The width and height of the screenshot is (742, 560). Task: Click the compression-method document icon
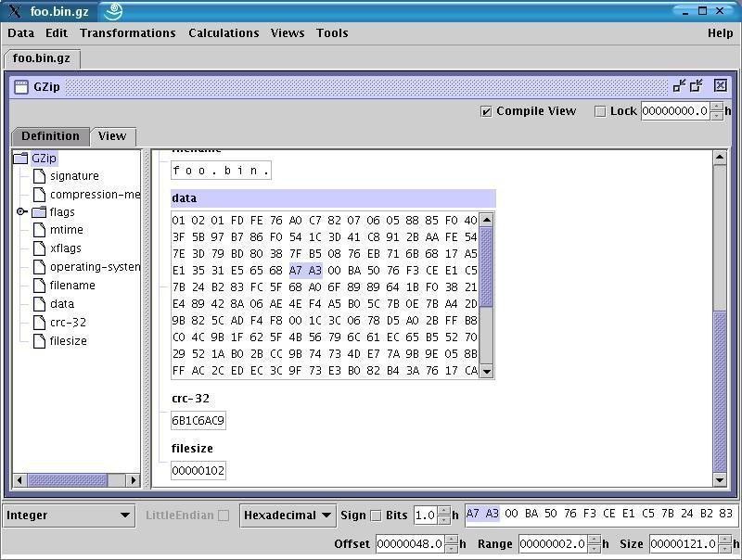click(40, 195)
